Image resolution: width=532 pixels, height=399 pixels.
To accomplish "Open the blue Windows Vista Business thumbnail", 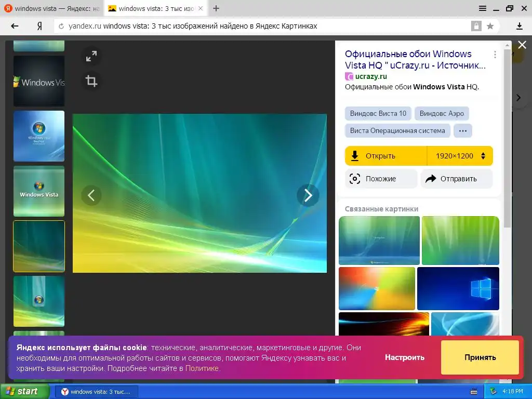I will [38, 136].
